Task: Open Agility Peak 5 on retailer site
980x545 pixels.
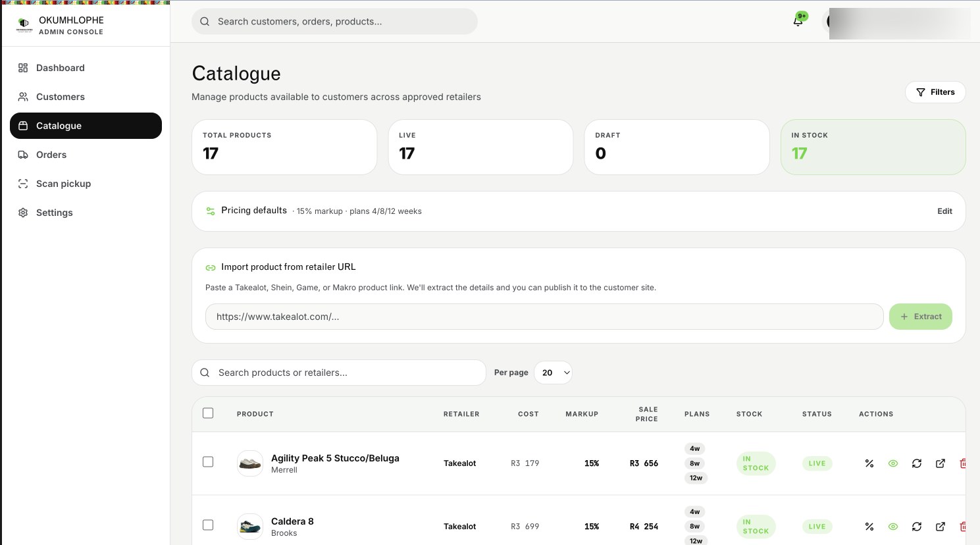Action: coord(941,463)
